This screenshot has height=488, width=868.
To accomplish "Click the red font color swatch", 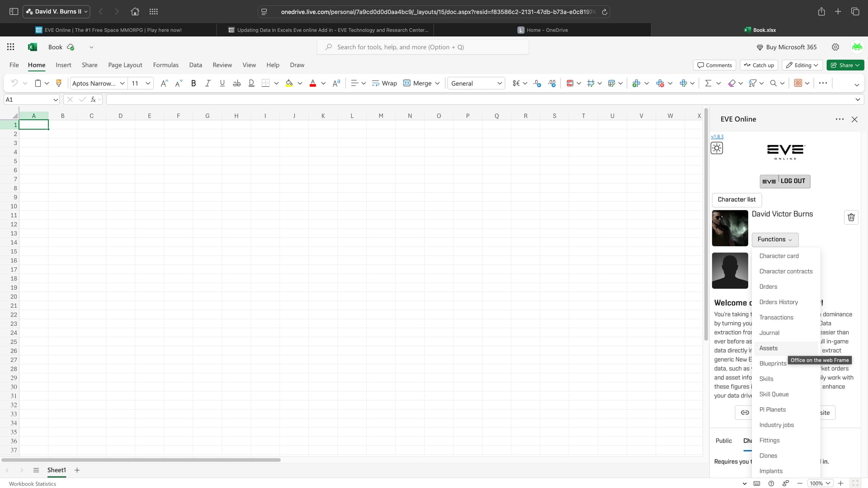I will pyautogui.click(x=312, y=83).
